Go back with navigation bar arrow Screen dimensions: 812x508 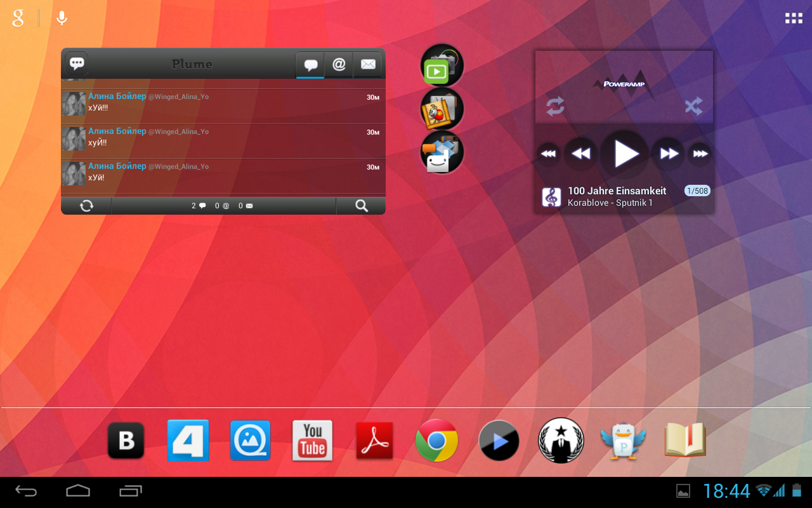(27, 491)
